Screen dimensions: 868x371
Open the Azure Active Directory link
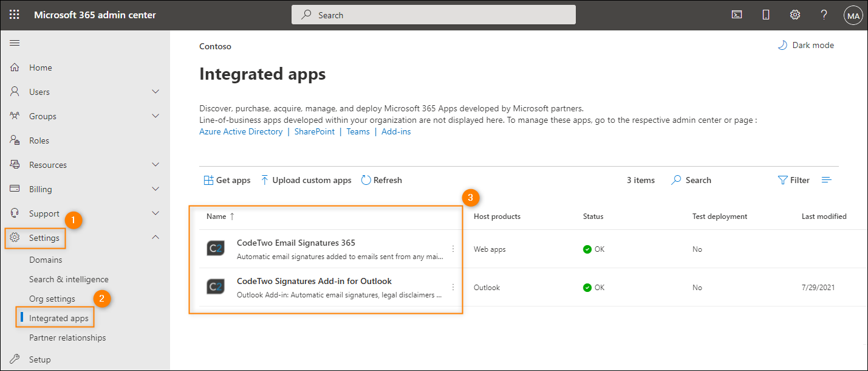click(241, 131)
